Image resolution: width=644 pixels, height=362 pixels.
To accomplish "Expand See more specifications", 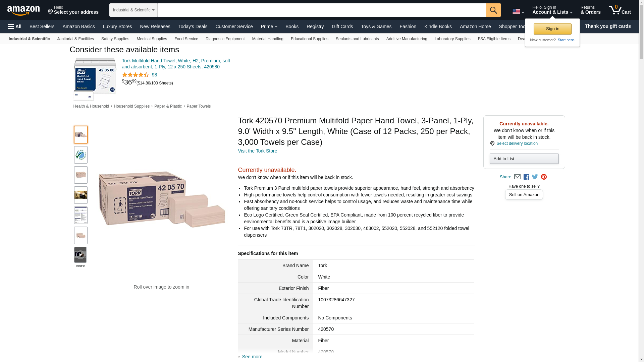I will coord(252,357).
